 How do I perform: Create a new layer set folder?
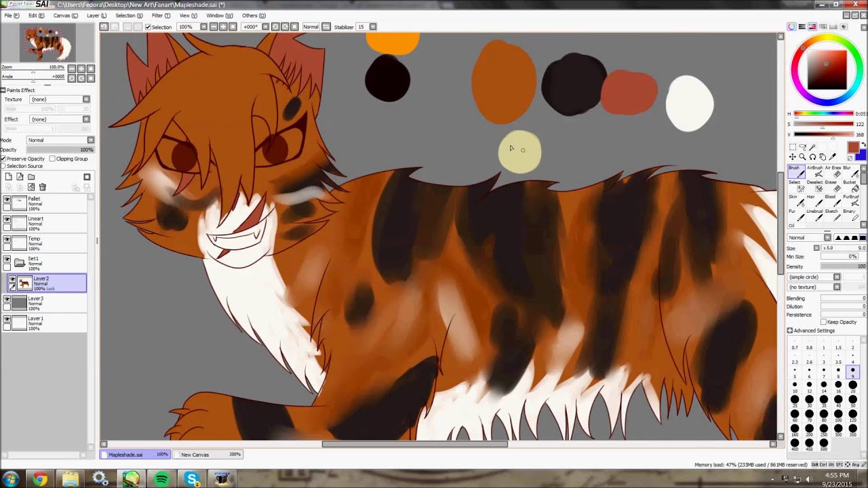pos(31,177)
